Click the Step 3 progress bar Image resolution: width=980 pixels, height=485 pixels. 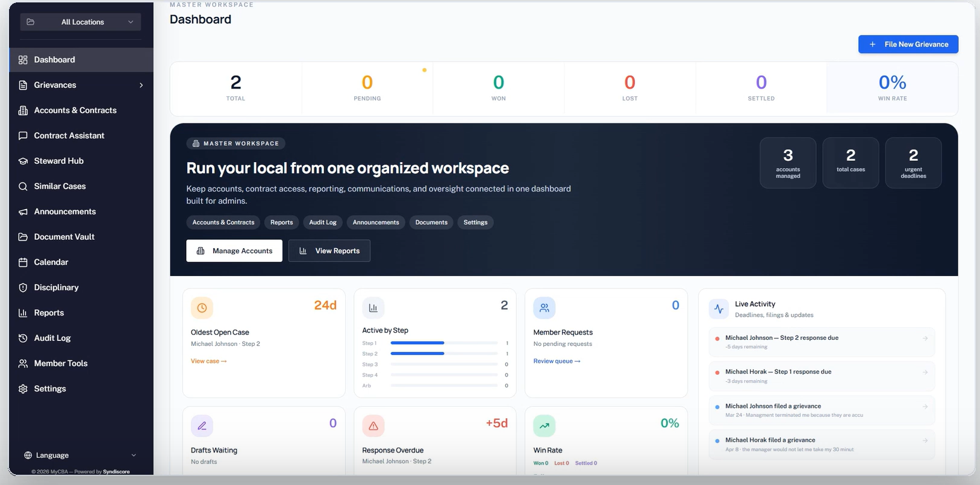point(444,365)
